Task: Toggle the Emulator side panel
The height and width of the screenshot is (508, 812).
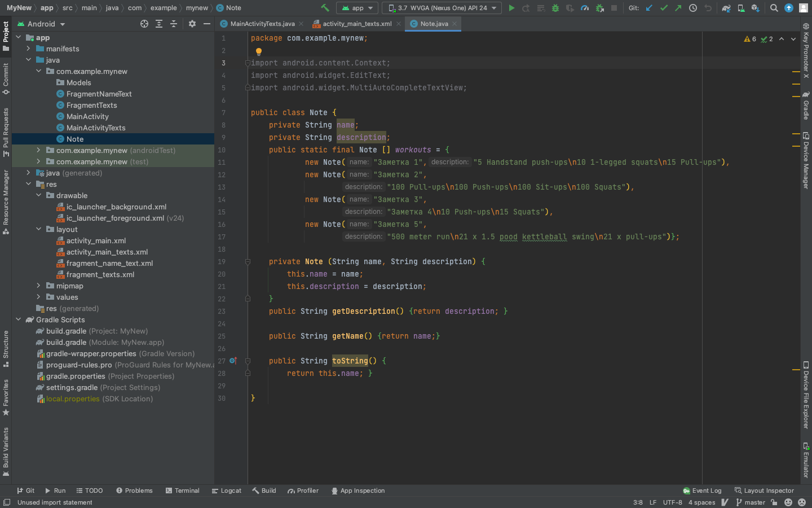Action: 806,460
